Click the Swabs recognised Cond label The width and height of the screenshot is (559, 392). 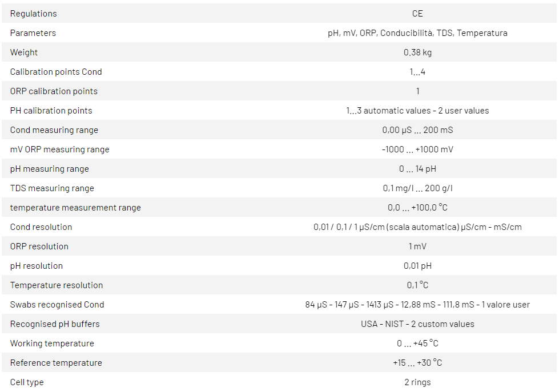pos(57,305)
